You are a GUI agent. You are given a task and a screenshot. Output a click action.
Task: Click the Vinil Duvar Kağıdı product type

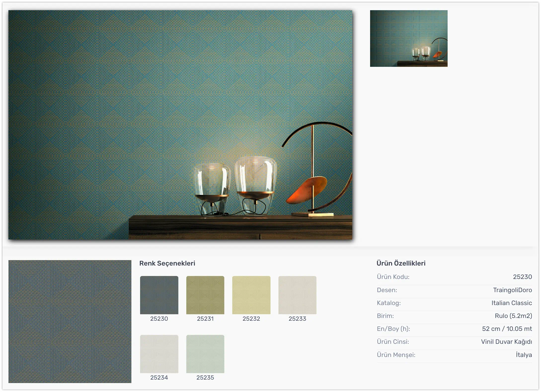point(506,342)
